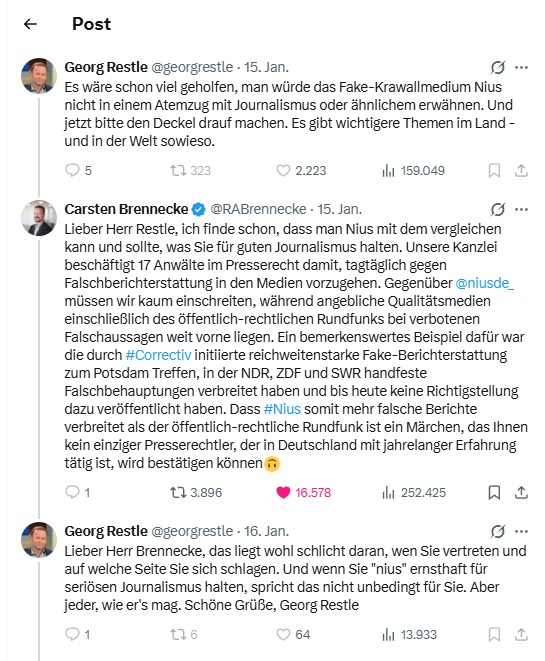Open the @RABrennecke handle

pos(258,209)
